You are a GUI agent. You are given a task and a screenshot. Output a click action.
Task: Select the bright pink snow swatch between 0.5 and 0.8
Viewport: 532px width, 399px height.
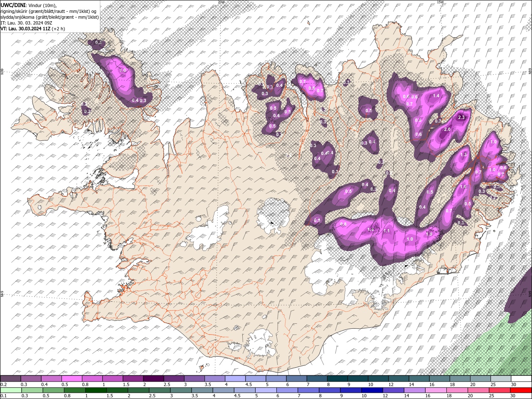71,379
